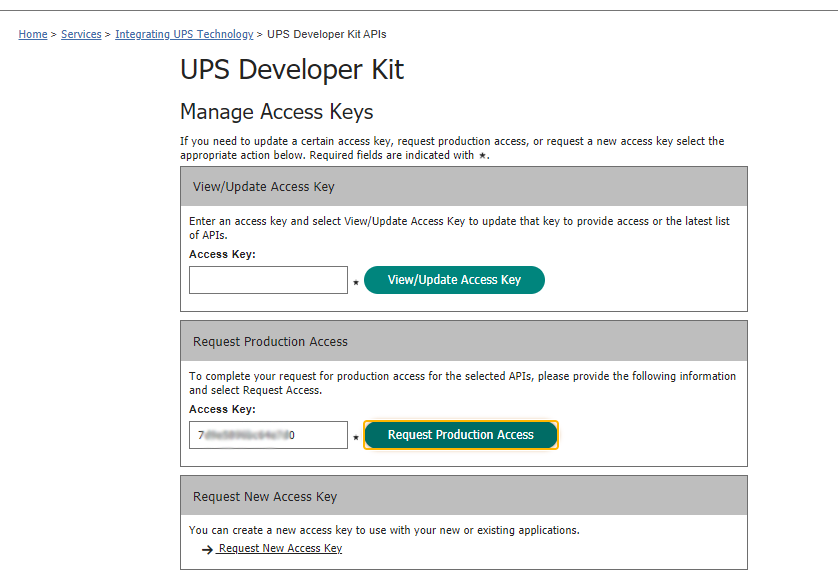The width and height of the screenshot is (838, 582).
Task: Click the Request Production Access section header
Action: (x=464, y=342)
